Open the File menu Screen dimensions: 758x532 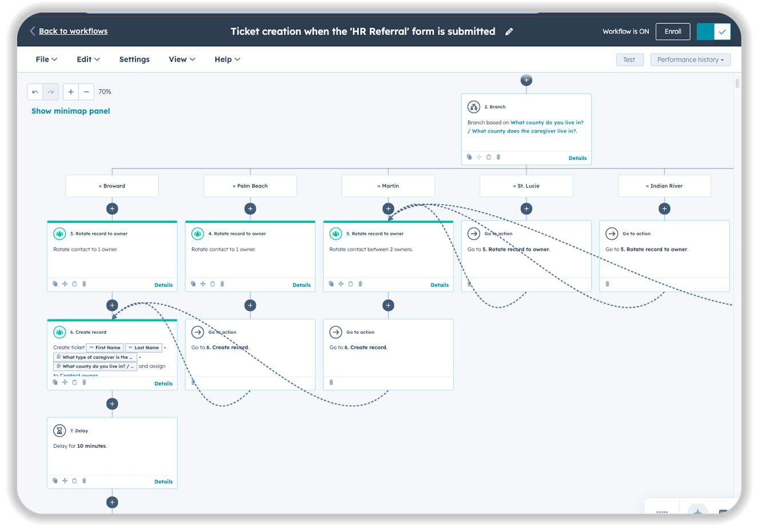[x=46, y=59]
